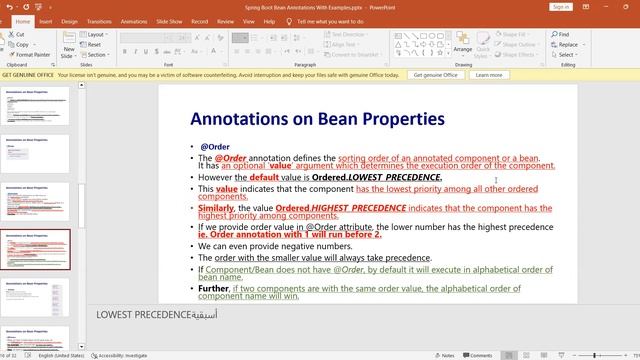The height and width of the screenshot is (360, 640).
Task: Click the English (United States) language indicator
Action: click(61, 356)
